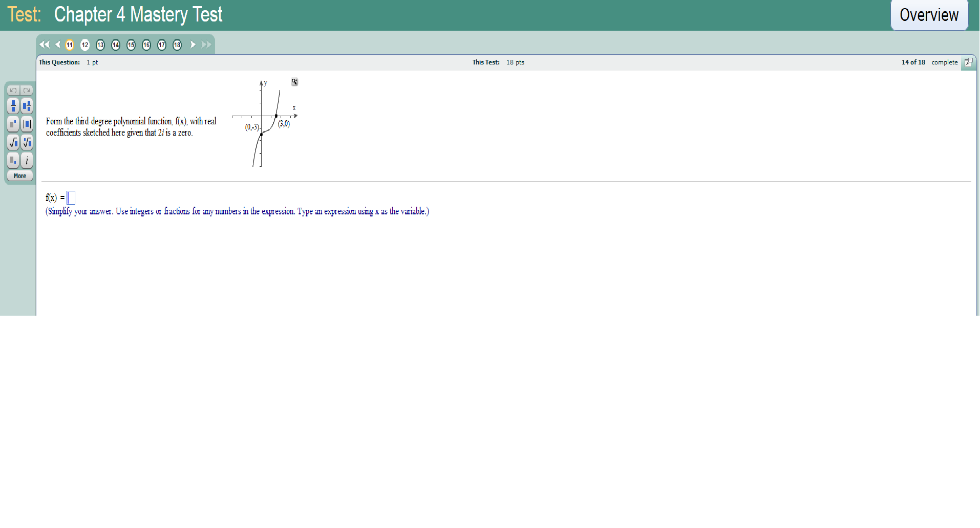The height and width of the screenshot is (528, 980).
Task: Go to question 12
Action: (x=85, y=45)
